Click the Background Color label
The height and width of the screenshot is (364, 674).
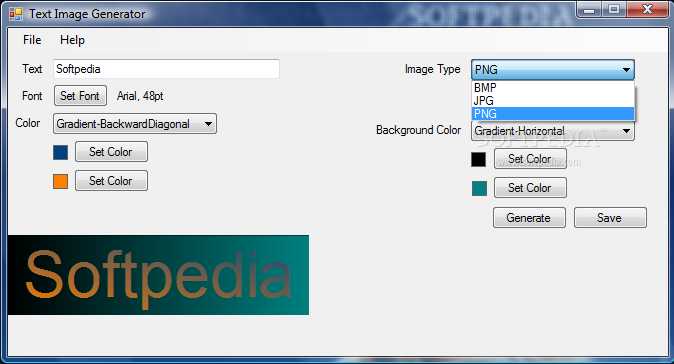tap(418, 130)
